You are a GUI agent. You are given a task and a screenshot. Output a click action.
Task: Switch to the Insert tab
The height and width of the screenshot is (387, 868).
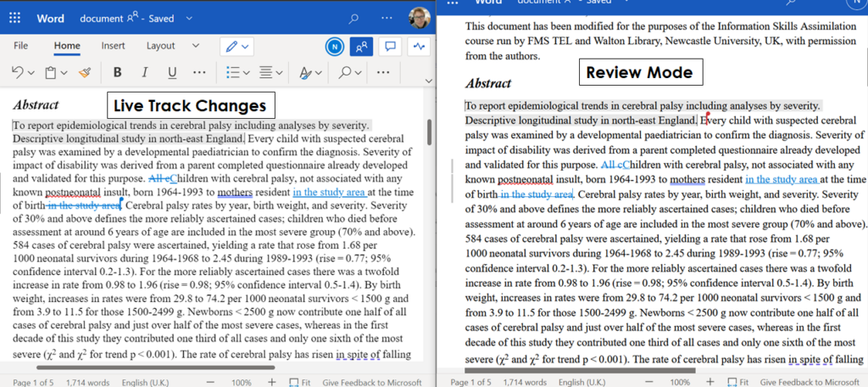click(113, 46)
